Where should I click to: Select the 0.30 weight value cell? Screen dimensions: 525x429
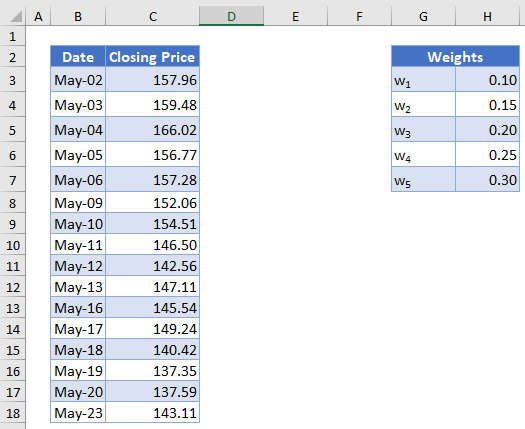(x=488, y=180)
